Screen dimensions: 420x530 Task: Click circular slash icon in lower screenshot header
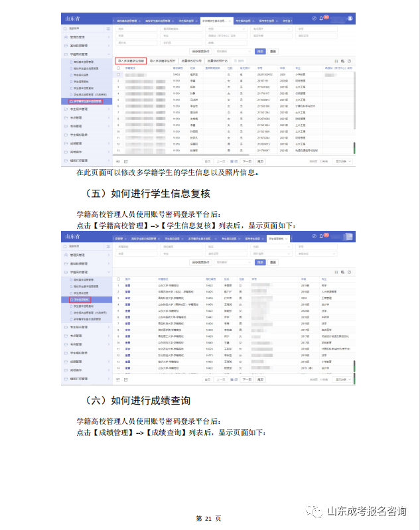pyautogui.click(x=314, y=236)
